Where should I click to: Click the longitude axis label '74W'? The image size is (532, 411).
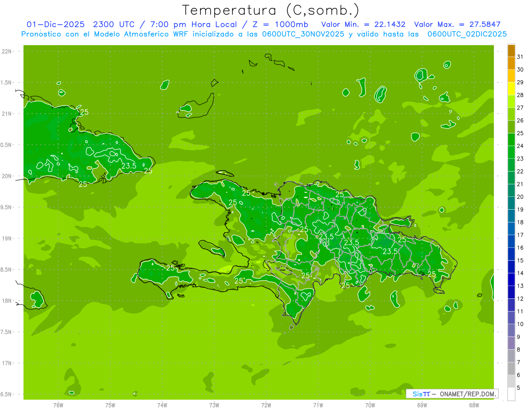(x=162, y=405)
